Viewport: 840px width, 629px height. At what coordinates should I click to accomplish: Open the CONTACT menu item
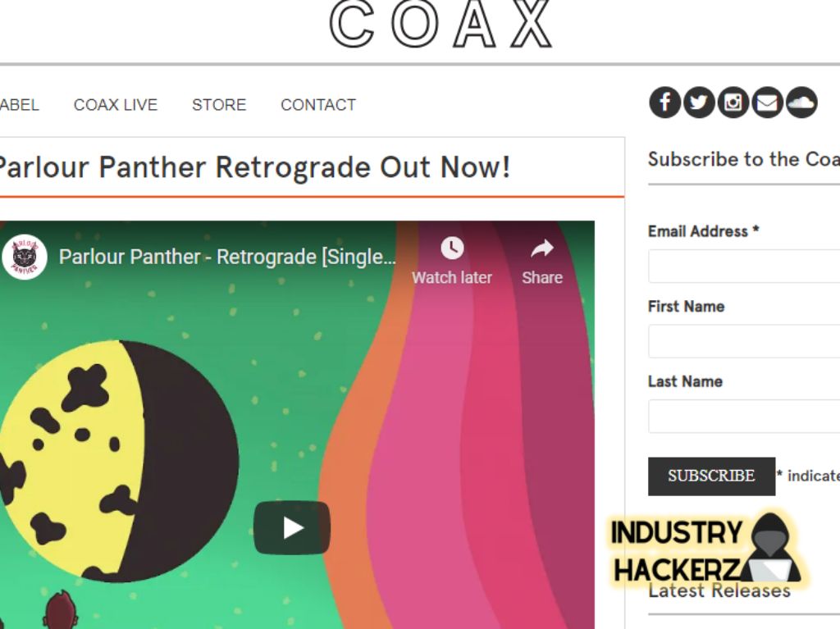[318, 105]
